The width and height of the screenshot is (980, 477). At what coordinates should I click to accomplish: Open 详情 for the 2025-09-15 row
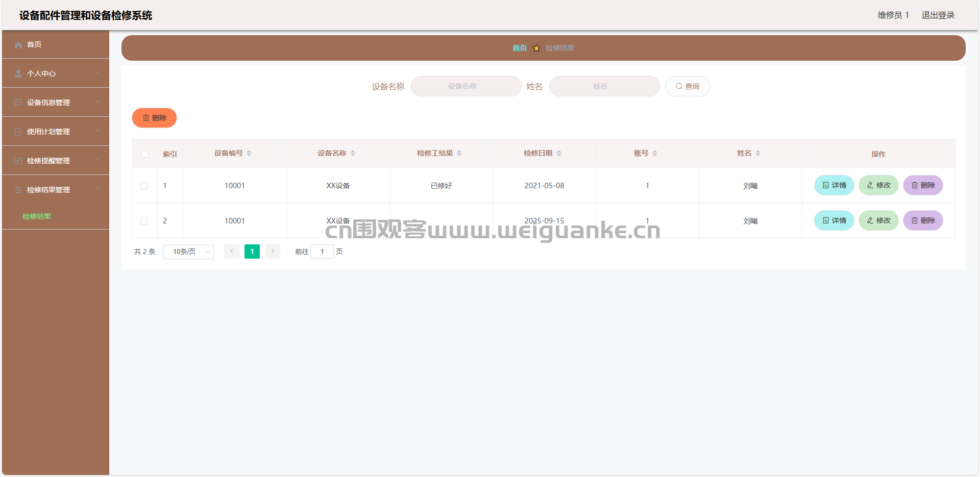(834, 220)
